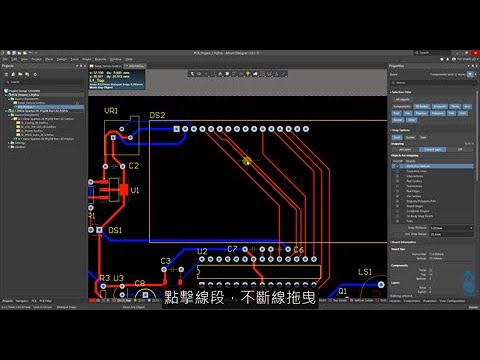480x360 pixels.
Task: Open the Route menu
Action: 86,59
